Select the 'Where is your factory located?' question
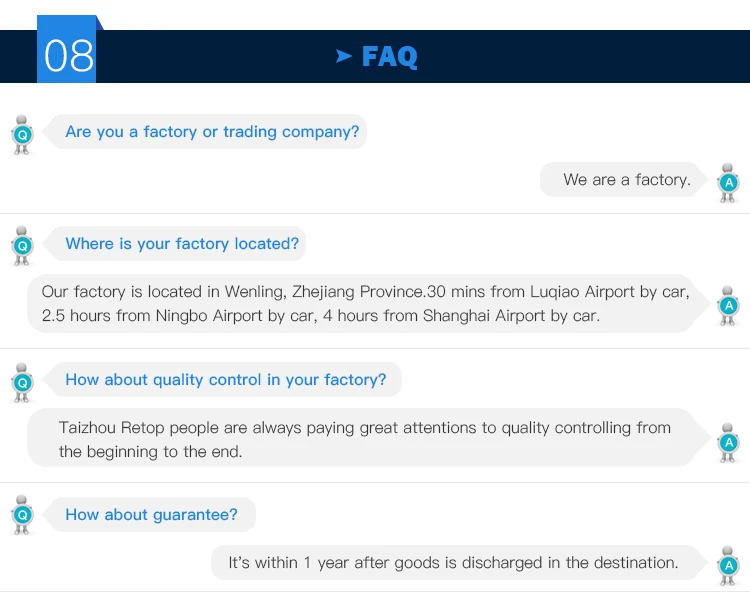This screenshot has height=614, width=750. coord(182,244)
